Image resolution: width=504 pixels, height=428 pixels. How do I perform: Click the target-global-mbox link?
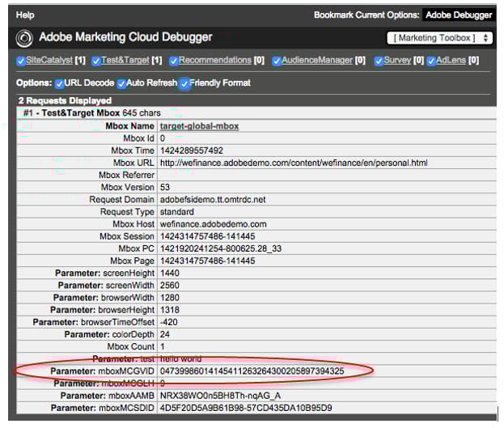click(x=199, y=126)
